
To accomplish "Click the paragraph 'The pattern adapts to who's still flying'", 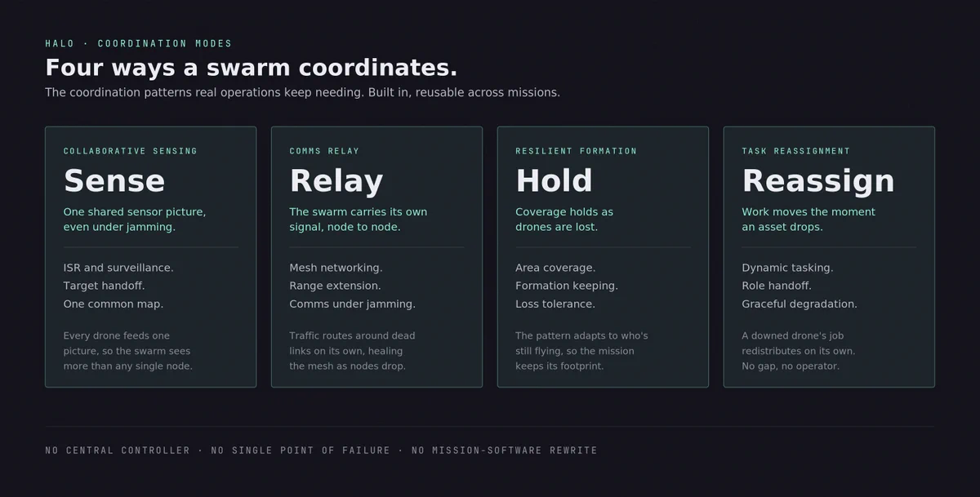I will coord(582,351).
